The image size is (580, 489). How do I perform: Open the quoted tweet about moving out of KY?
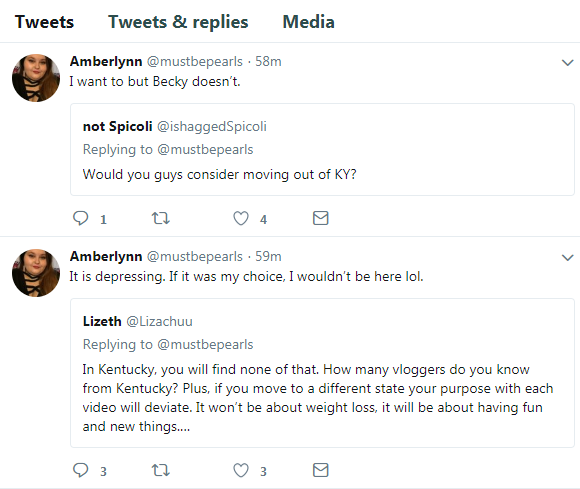(x=322, y=150)
